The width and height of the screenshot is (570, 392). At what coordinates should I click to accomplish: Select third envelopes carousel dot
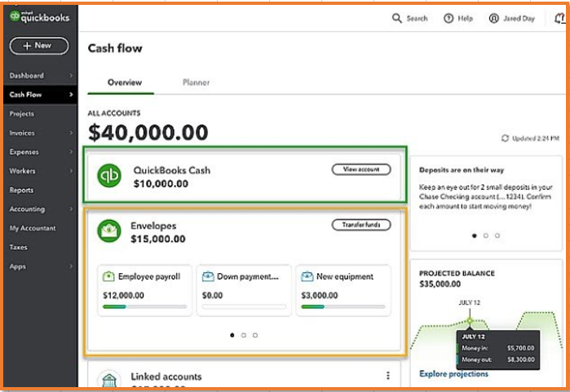coord(255,335)
